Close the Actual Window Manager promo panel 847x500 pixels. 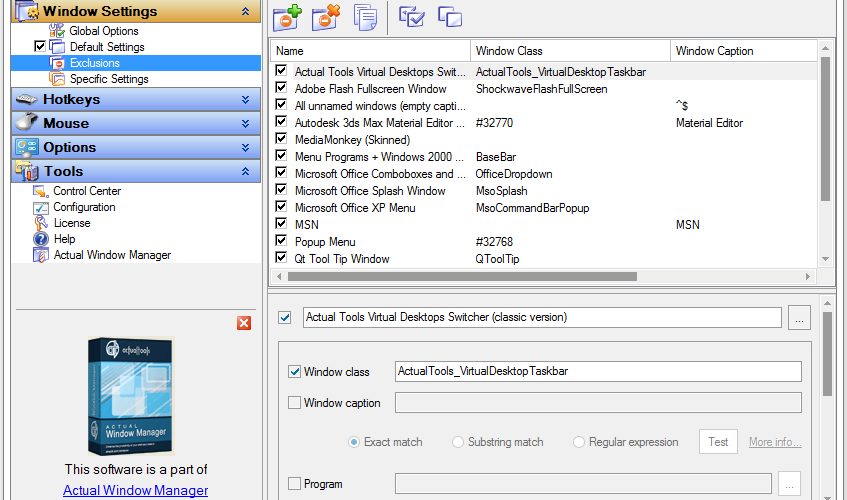pyautogui.click(x=244, y=323)
